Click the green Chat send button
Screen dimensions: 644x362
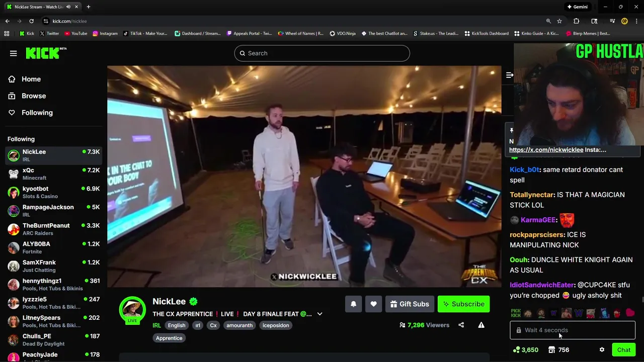pos(624,350)
